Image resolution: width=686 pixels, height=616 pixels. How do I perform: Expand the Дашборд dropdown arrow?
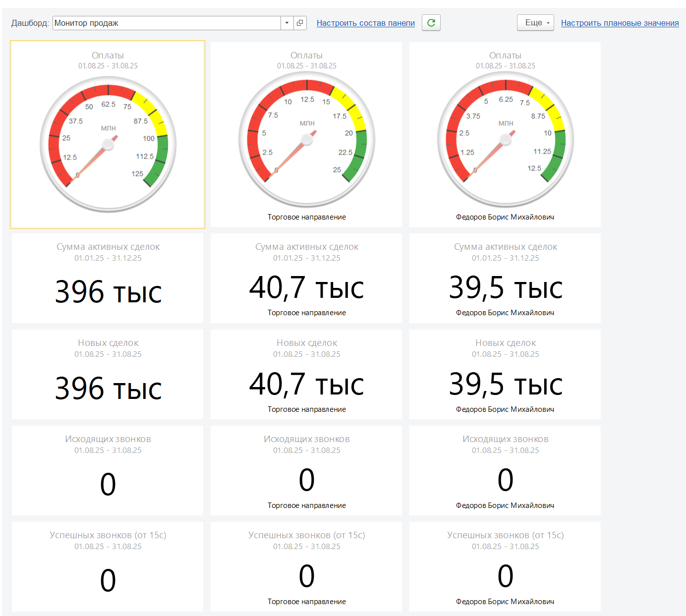pos(287,23)
